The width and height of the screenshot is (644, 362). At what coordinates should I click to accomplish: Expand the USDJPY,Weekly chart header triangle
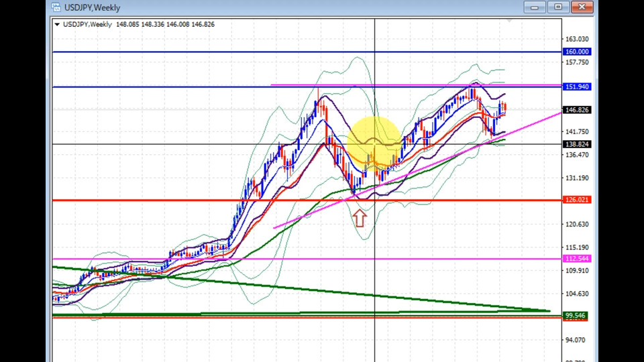[x=57, y=25]
